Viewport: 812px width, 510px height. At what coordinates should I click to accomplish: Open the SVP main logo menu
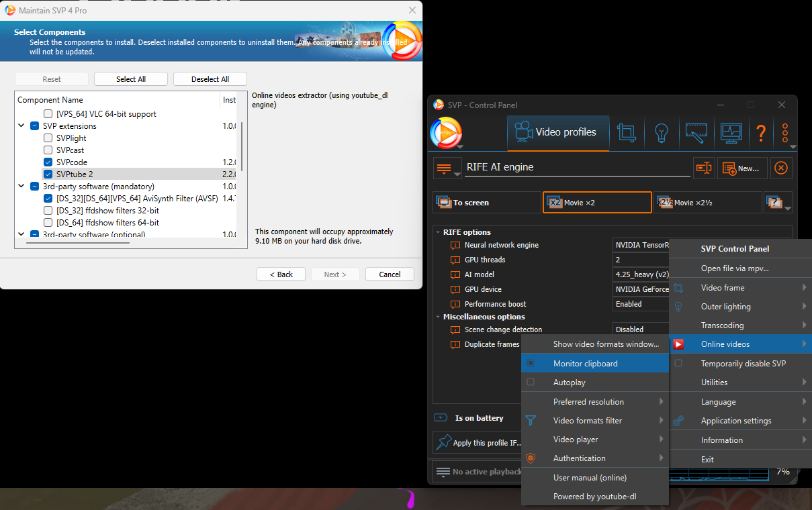click(446, 132)
